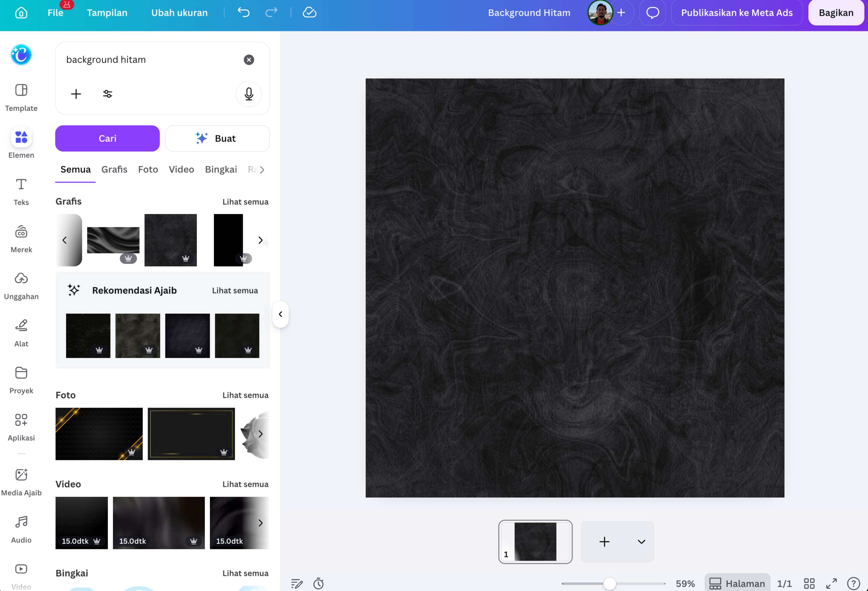
Task: Collapse the side panel with arrow
Action: click(x=280, y=314)
